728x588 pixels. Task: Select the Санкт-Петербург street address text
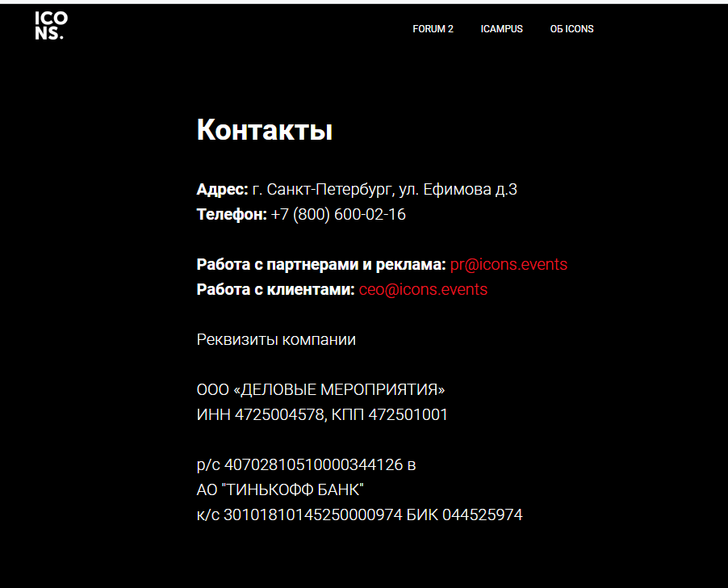(x=384, y=190)
